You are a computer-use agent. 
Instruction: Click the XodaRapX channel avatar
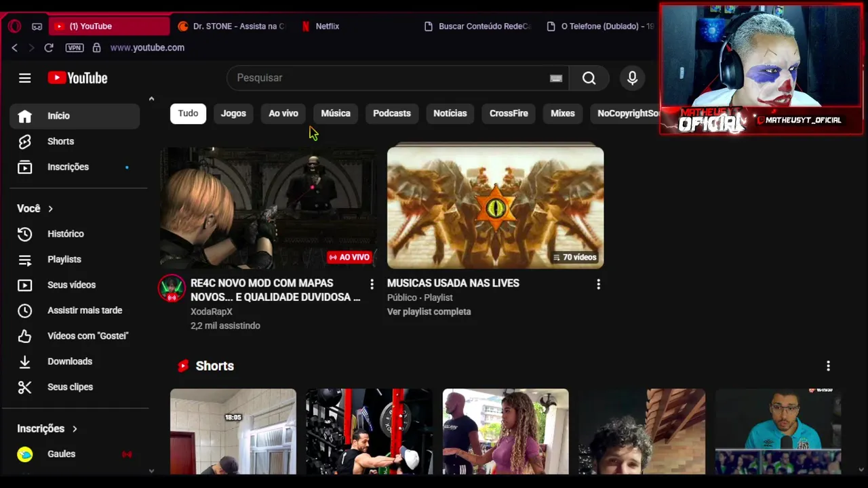172,288
